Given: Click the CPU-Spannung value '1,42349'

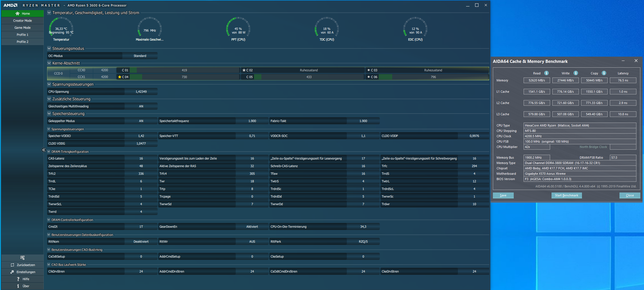Looking at the screenshot, I should (141, 92).
